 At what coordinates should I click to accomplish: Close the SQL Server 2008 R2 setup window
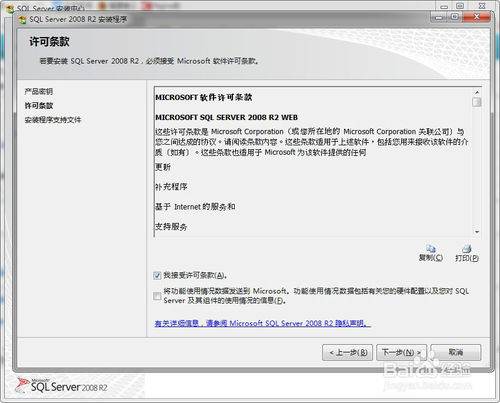477,17
